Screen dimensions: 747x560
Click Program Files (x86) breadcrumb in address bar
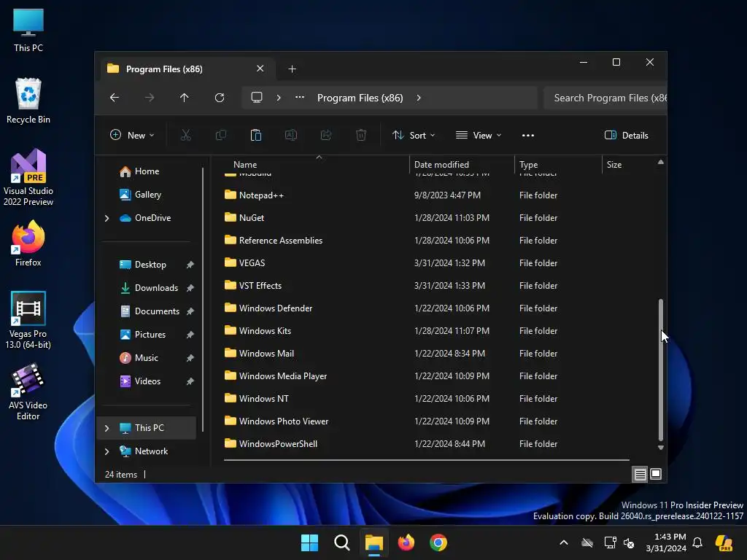pyautogui.click(x=360, y=98)
